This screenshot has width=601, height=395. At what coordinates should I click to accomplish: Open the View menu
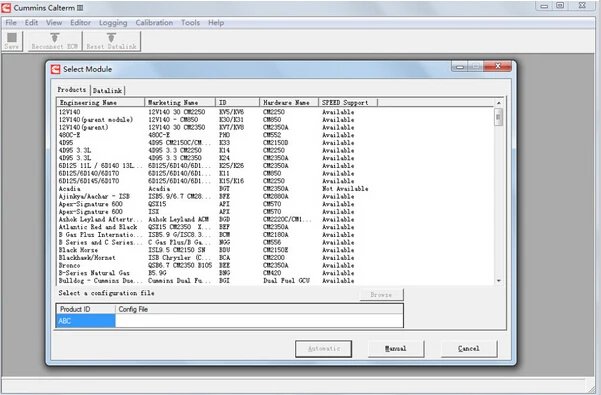(x=54, y=23)
